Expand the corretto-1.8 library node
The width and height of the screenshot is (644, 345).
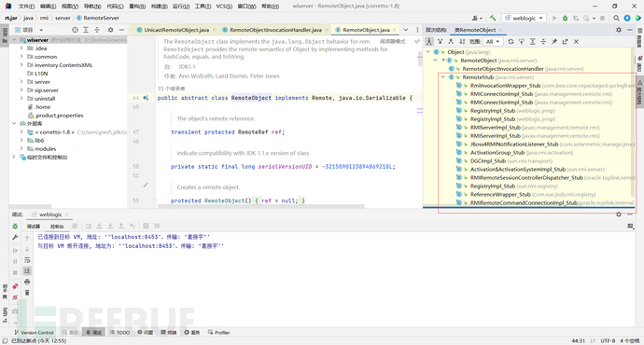pos(21,132)
